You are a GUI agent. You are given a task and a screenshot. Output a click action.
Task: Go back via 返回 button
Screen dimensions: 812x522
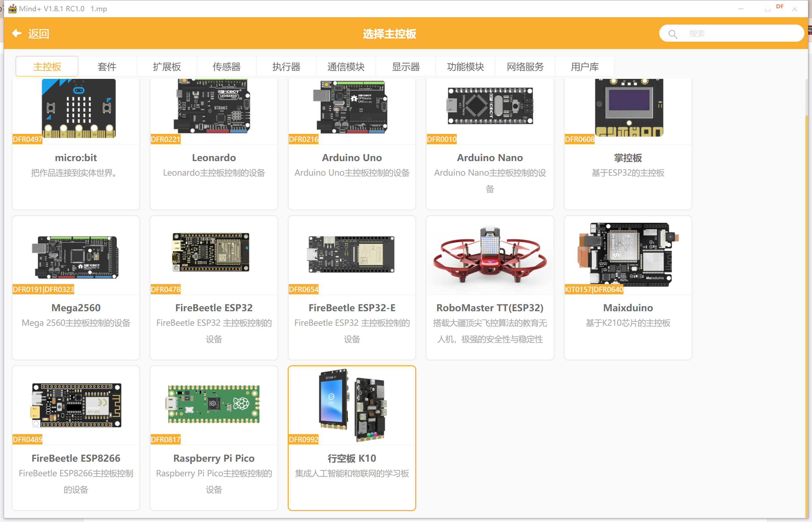(31, 33)
